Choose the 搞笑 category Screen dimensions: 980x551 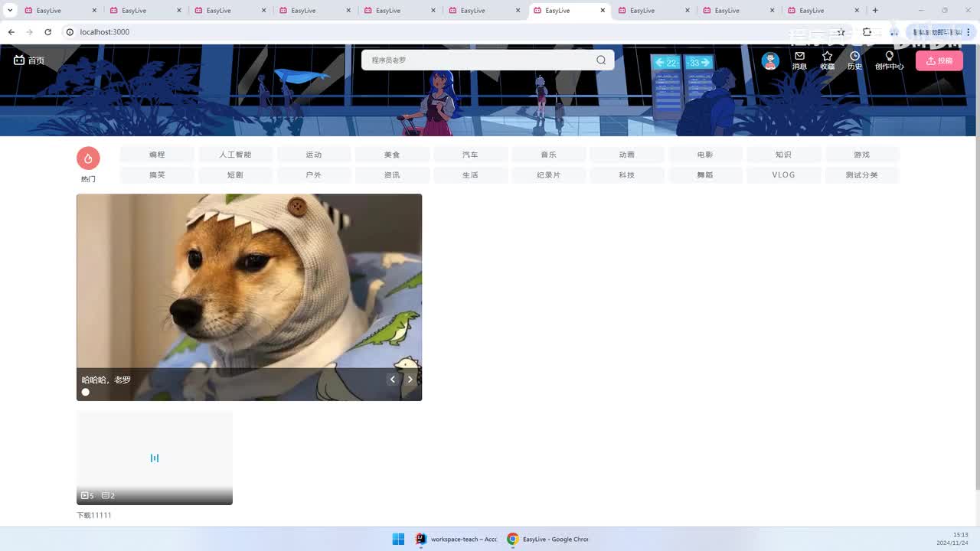[x=157, y=175]
